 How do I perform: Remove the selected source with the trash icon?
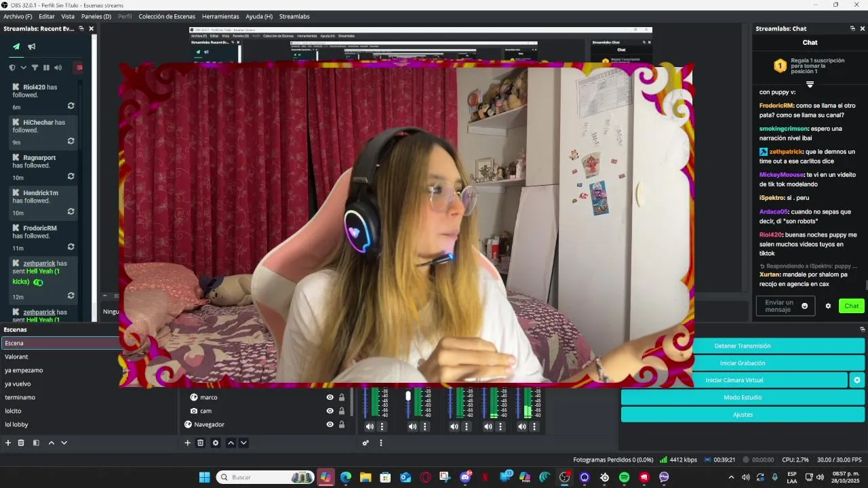click(200, 443)
